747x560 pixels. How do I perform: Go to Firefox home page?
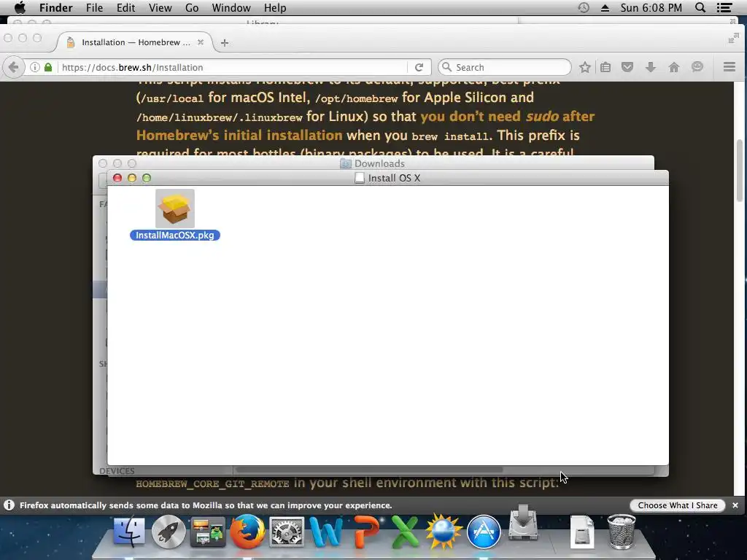pyautogui.click(x=673, y=67)
